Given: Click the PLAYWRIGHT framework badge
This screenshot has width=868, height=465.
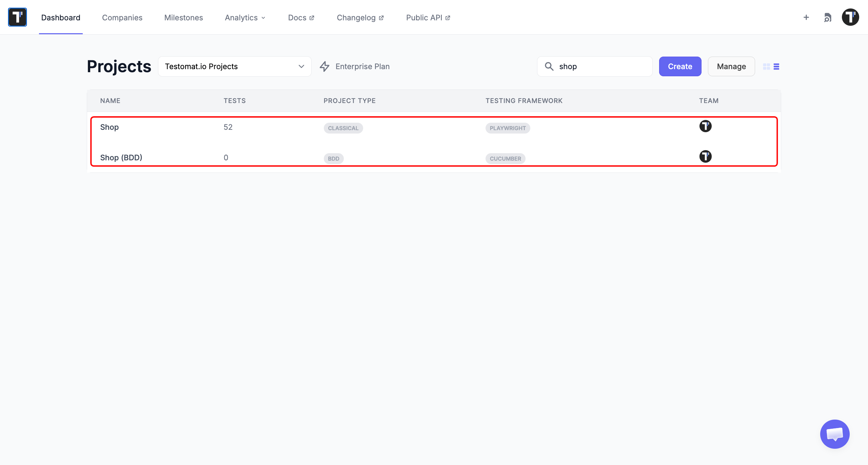Looking at the screenshot, I should pyautogui.click(x=508, y=128).
